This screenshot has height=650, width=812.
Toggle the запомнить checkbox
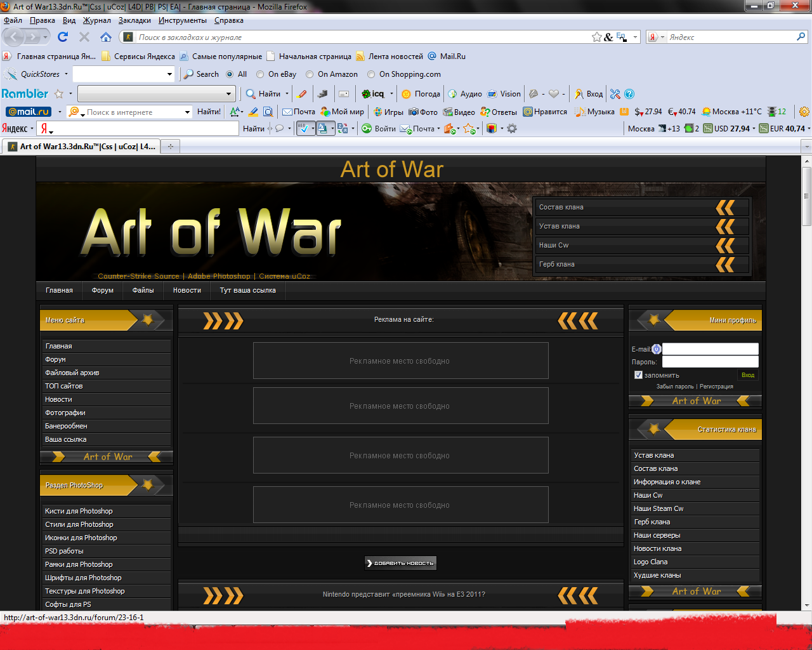coord(638,375)
